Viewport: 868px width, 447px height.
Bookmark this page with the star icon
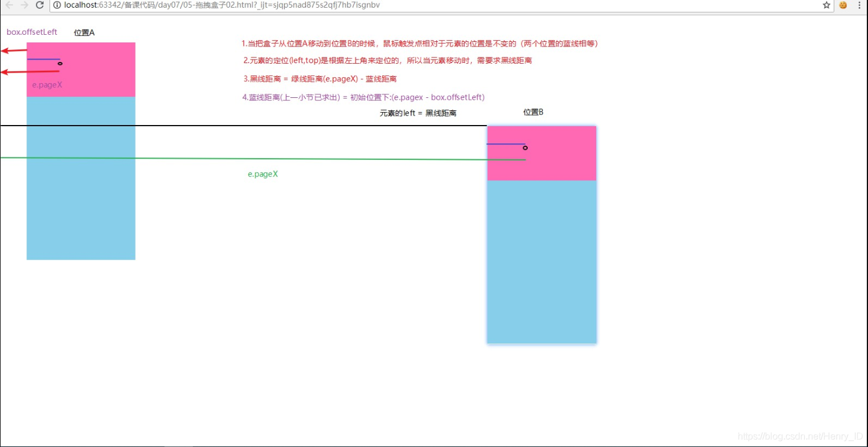827,5
